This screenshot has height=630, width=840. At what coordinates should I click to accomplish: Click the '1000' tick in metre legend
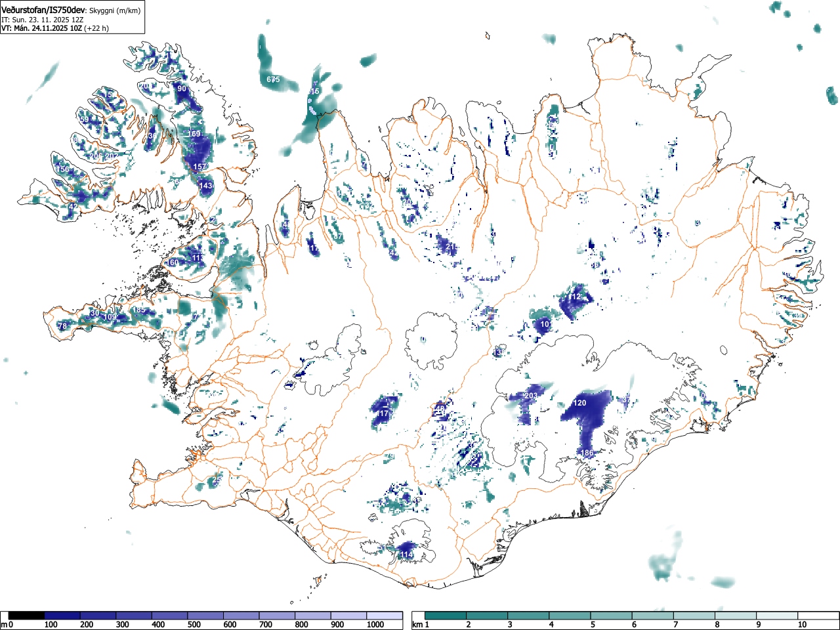(x=375, y=625)
